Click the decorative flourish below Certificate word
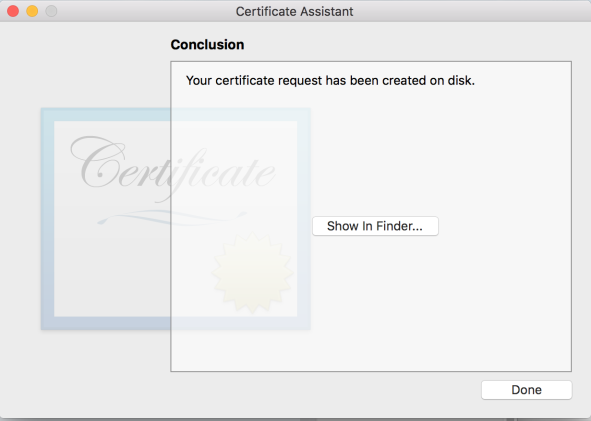This screenshot has width=591, height=421. tap(171, 218)
